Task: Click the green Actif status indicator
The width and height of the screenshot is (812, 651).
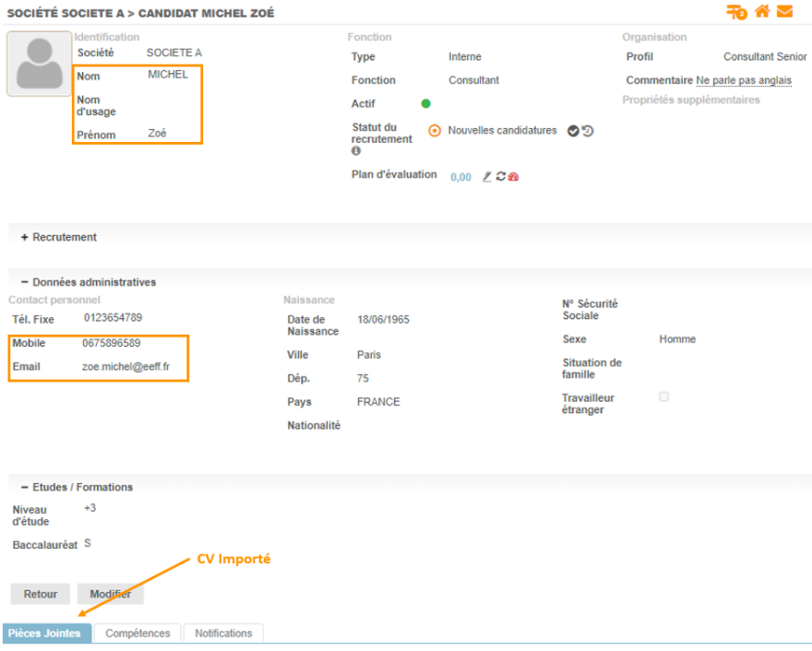Action: tap(426, 104)
